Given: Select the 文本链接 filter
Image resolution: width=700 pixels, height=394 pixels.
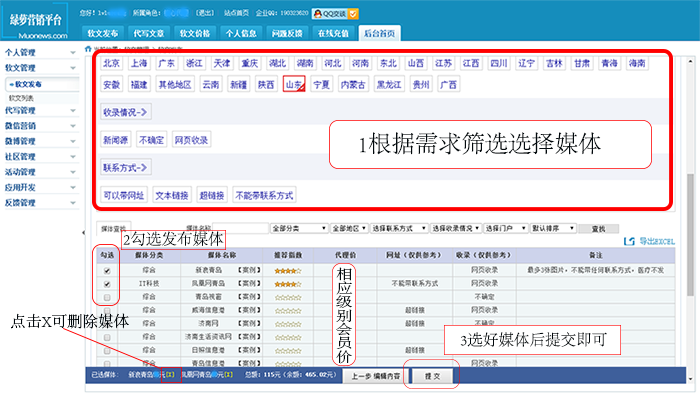Looking at the screenshot, I should 171,195.
